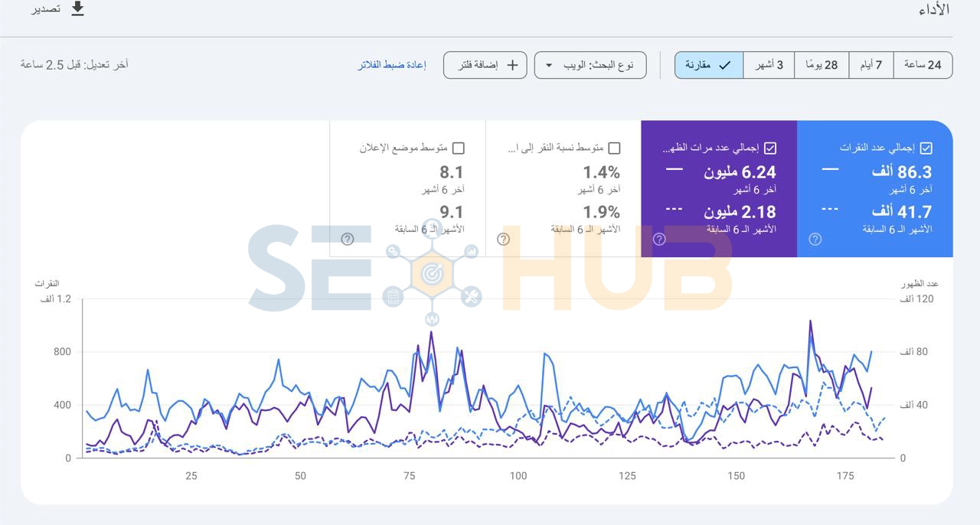980x525 pixels.
Task: Toggle the إجمالي عدد النقرات checkbox
Action: tap(926, 148)
